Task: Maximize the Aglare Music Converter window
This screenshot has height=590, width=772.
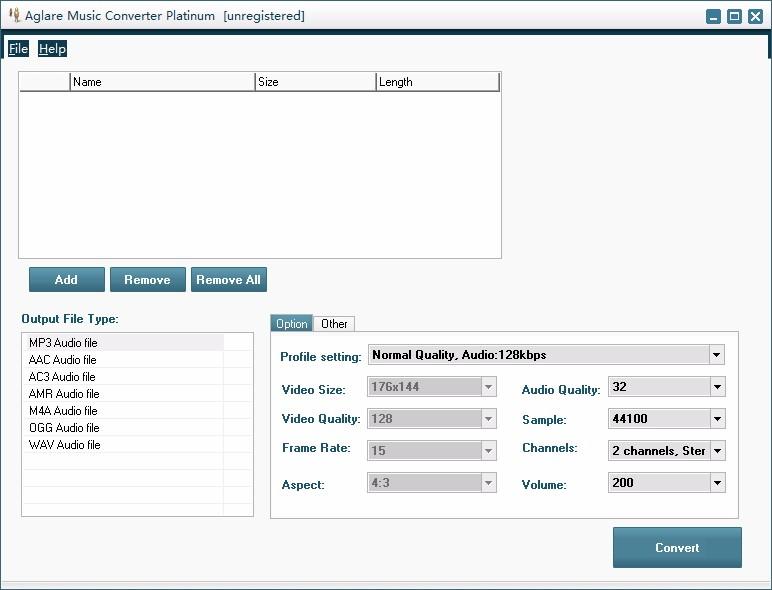Action: click(734, 16)
